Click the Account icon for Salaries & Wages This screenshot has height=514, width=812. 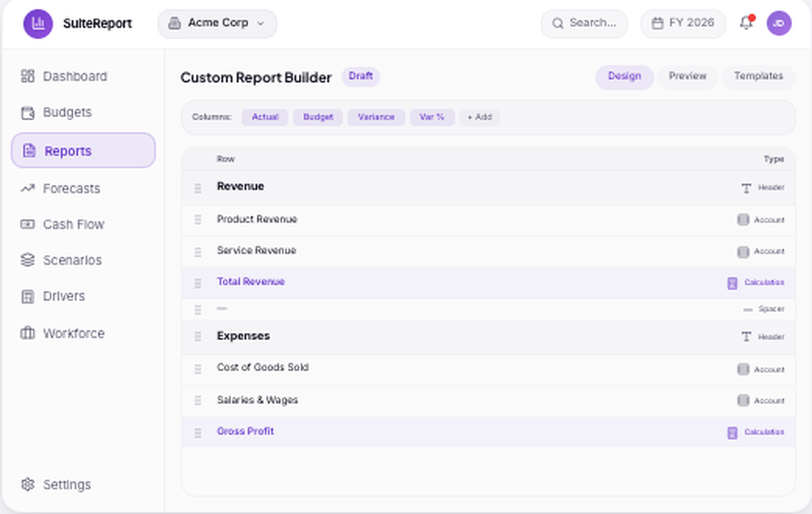[x=743, y=400]
